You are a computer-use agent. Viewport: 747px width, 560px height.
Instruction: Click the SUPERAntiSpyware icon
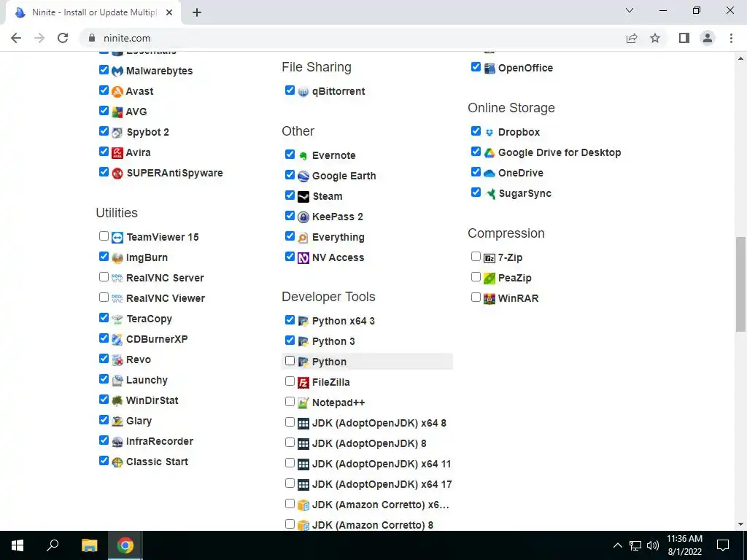point(117,174)
